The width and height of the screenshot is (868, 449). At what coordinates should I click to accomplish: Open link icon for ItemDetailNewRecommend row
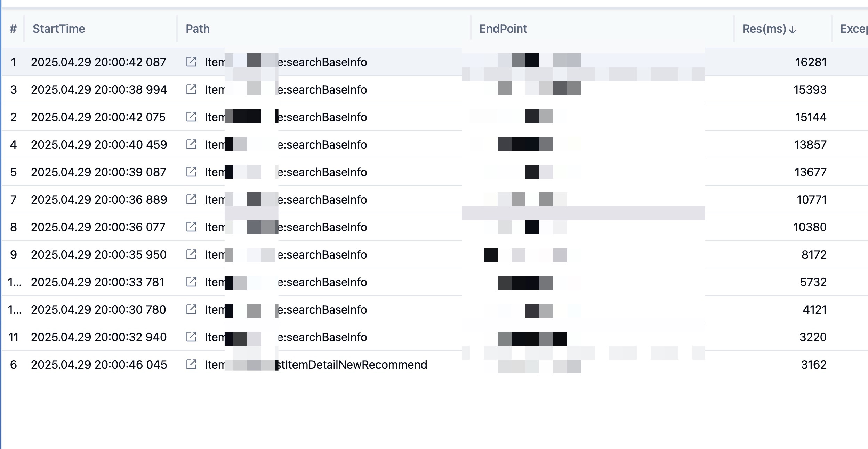tap(191, 364)
